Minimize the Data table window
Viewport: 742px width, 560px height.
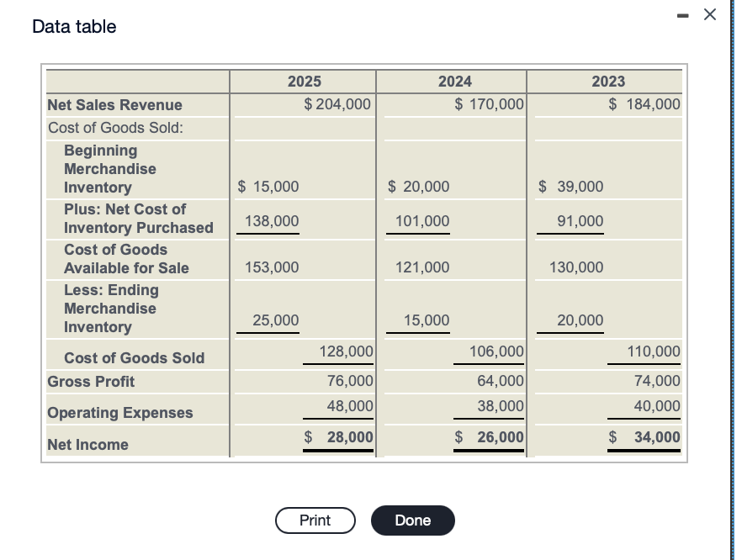(683, 14)
